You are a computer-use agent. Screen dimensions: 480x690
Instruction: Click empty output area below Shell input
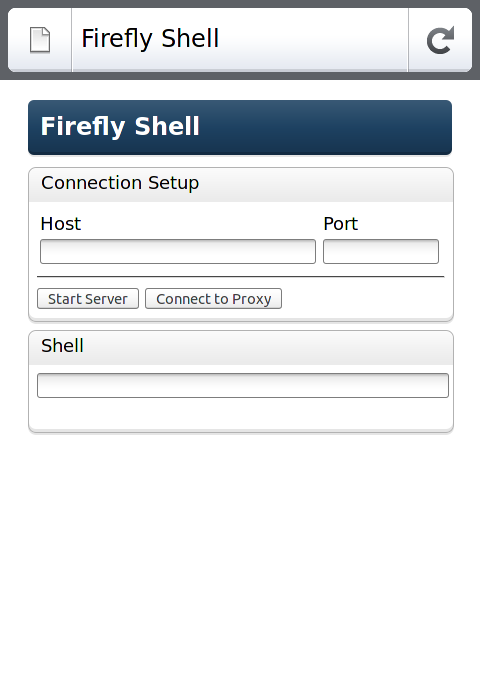241,414
